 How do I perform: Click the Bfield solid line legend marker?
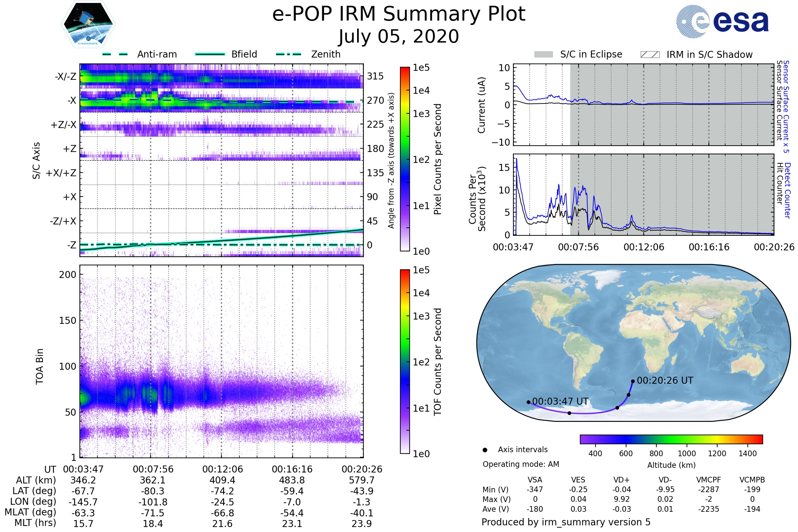point(210,54)
